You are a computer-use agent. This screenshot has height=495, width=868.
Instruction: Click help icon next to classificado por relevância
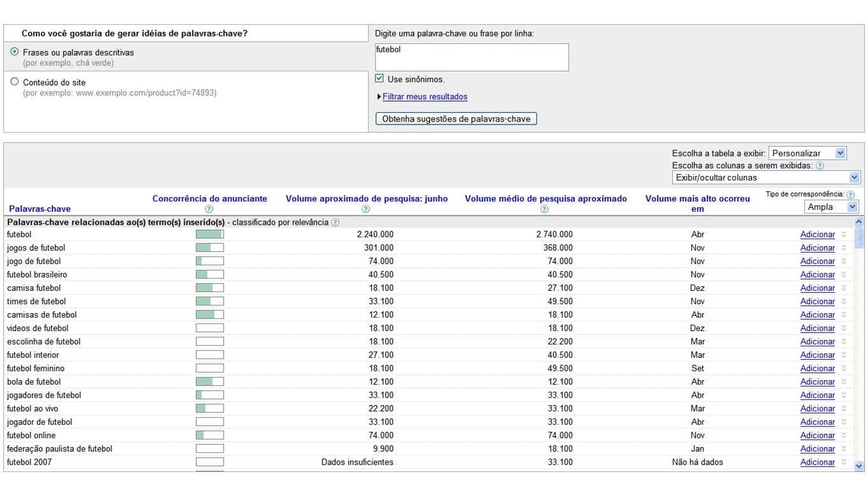pyautogui.click(x=335, y=223)
